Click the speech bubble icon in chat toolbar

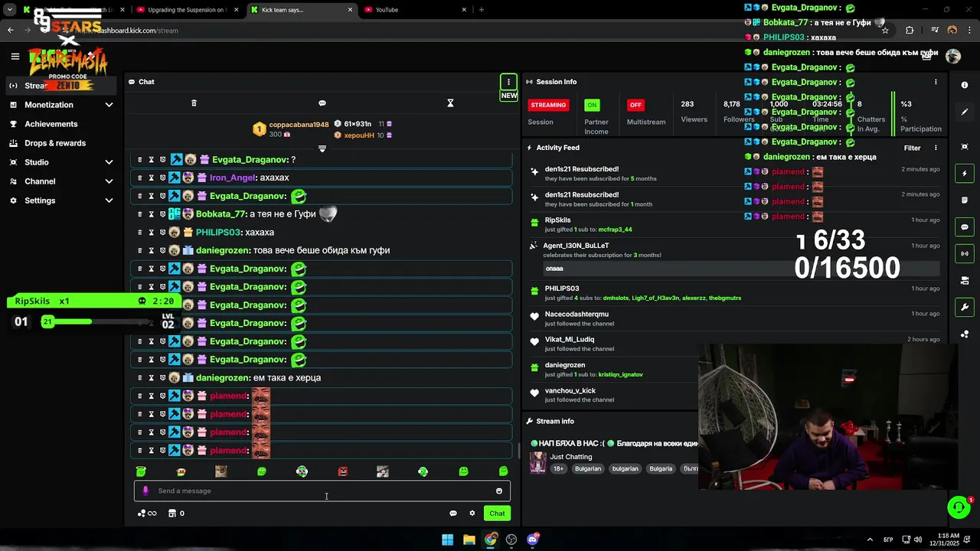(322, 103)
